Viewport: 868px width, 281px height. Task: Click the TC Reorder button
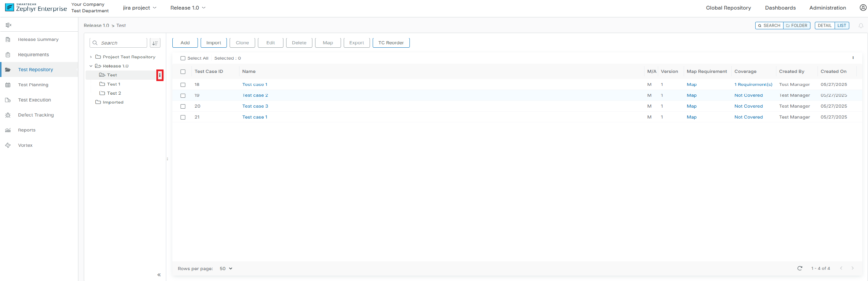click(x=391, y=43)
